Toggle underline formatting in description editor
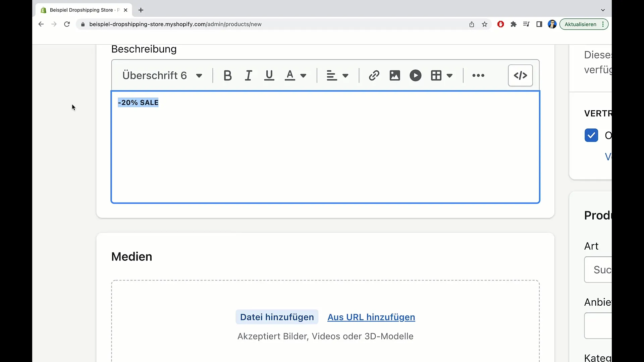The image size is (644, 362). [269, 75]
